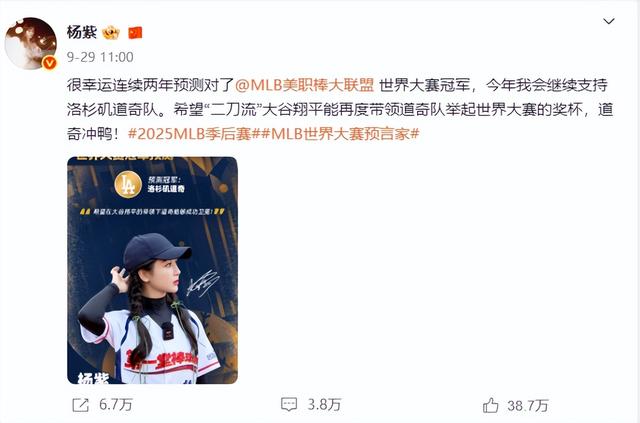Click the LA Dodgers logo in poster
This screenshot has width=640, height=423.
(x=128, y=185)
